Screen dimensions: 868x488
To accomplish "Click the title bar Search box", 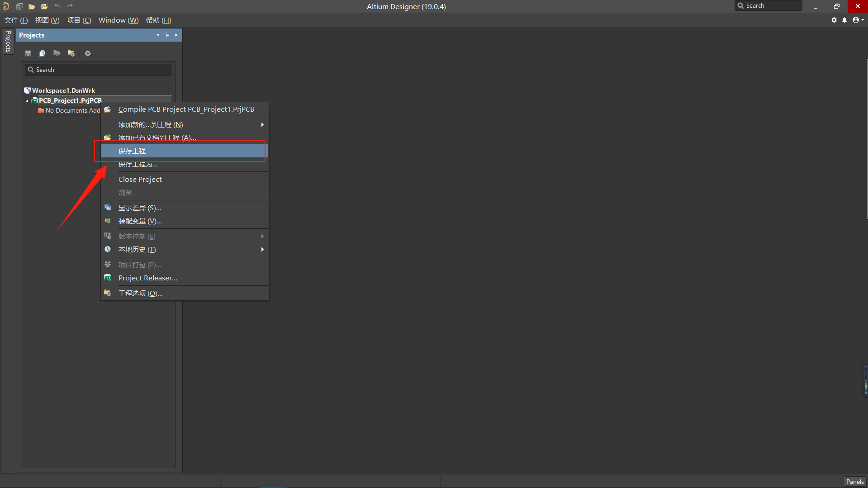I will [768, 5].
